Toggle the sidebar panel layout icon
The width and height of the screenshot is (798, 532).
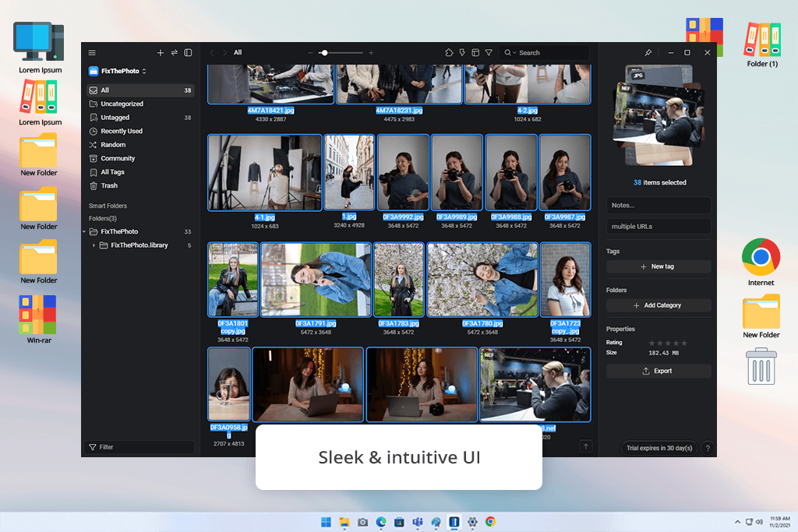[188, 53]
